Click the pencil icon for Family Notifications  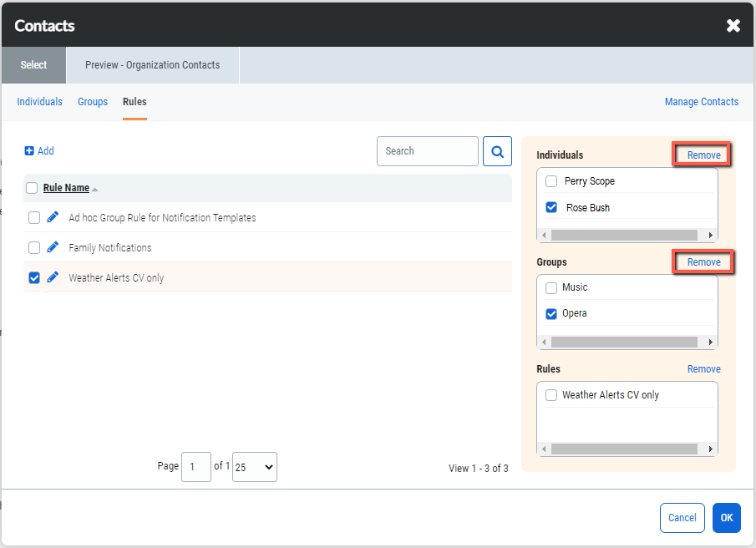click(51, 247)
